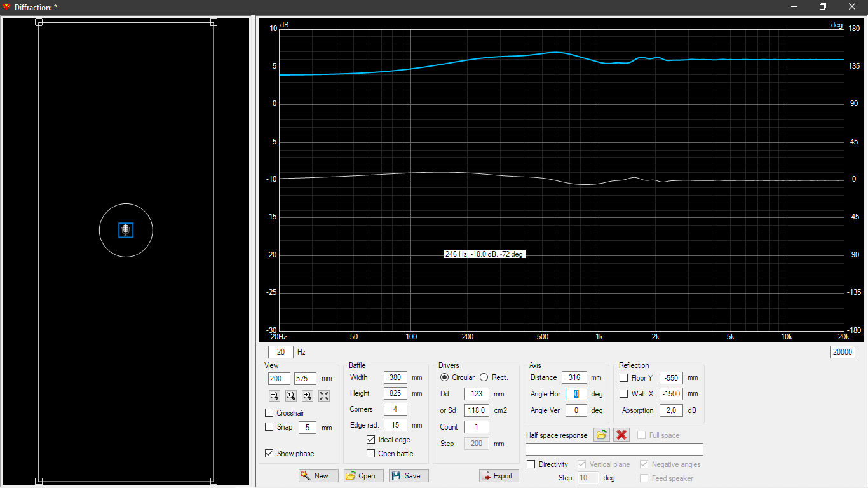Click top-left baffle corner handle
Viewport: 868px width, 488px height.
click(39, 22)
